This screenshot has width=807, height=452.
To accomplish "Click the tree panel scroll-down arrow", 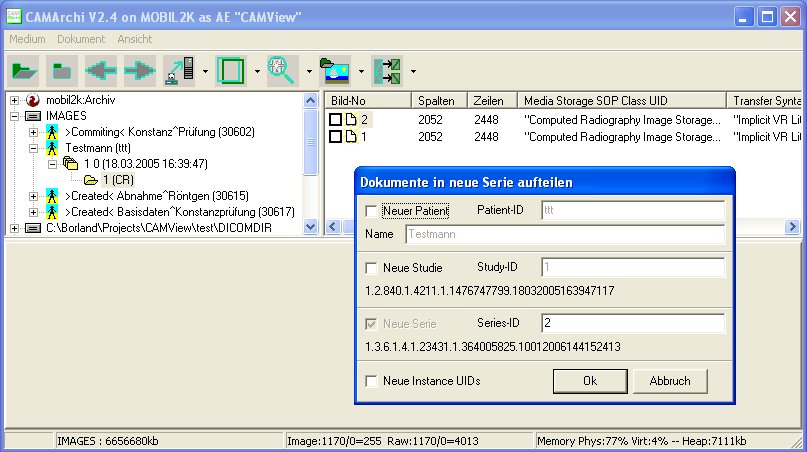I will [x=310, y=227].
